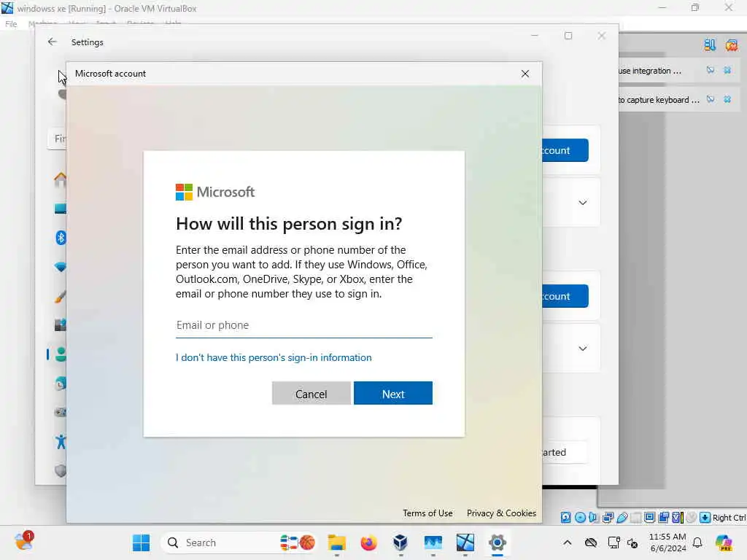Click the VirtualBox optical disk status icon
Screen dimensions: 747x560
580,518
